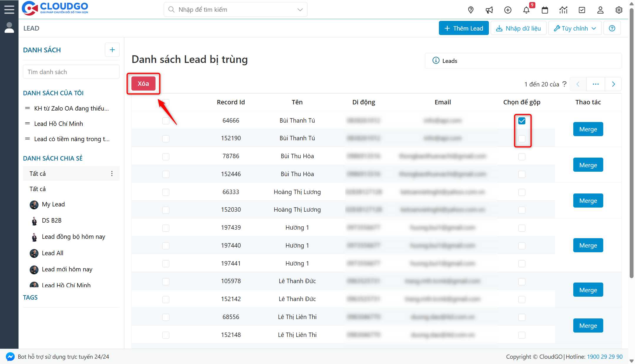Expand the search type dropdown in the search bar

(300, 9)
